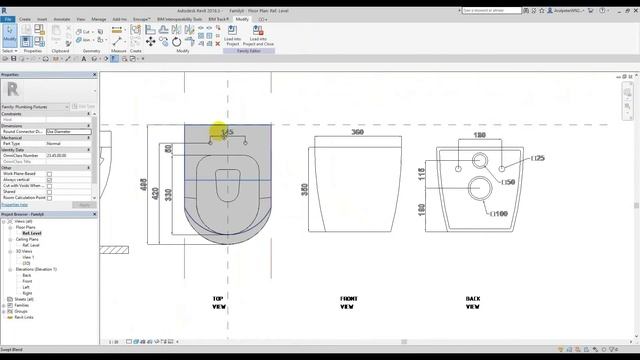The width and height of the screenshot is (640, 360).
Task: Click the Load into Project icon
Action: [x=232, y=35]
